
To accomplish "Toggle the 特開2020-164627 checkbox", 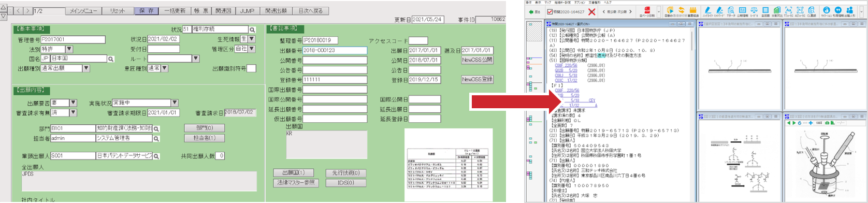I will [549, 12].
